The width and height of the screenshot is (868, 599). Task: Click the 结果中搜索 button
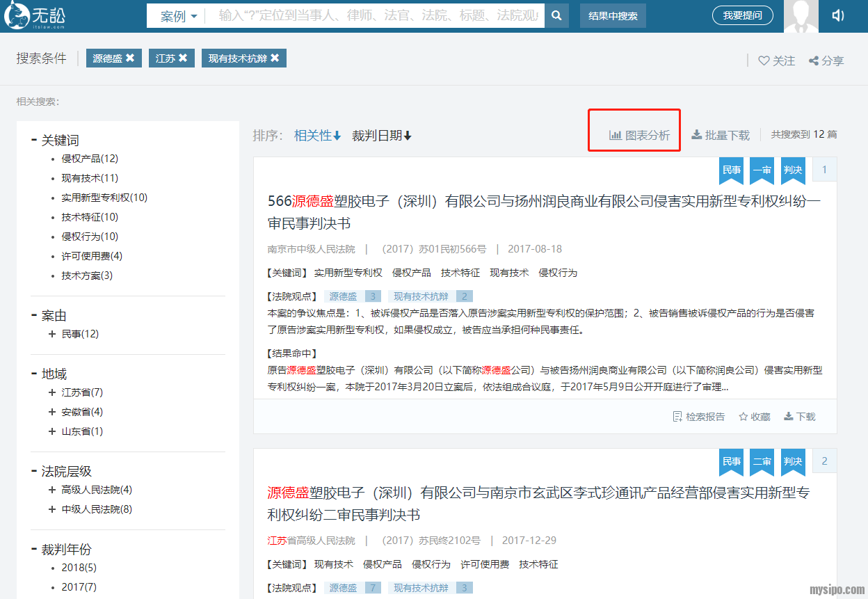613,15
